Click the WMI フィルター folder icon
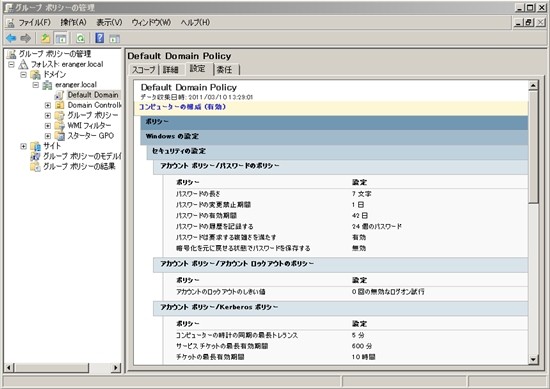The height and width of the screenshot is (389, 550). tap(60, 126)
